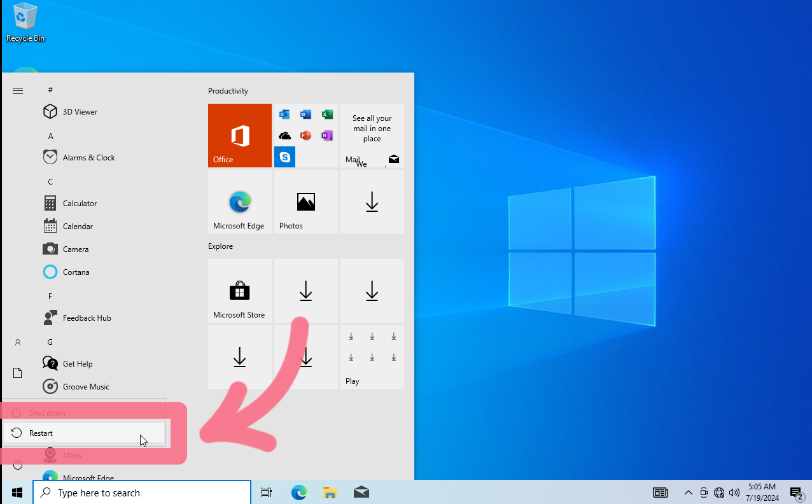The height and width of the screenshot is (504, 812).
Task: Open 3D Viewer app
Action: 80,112
